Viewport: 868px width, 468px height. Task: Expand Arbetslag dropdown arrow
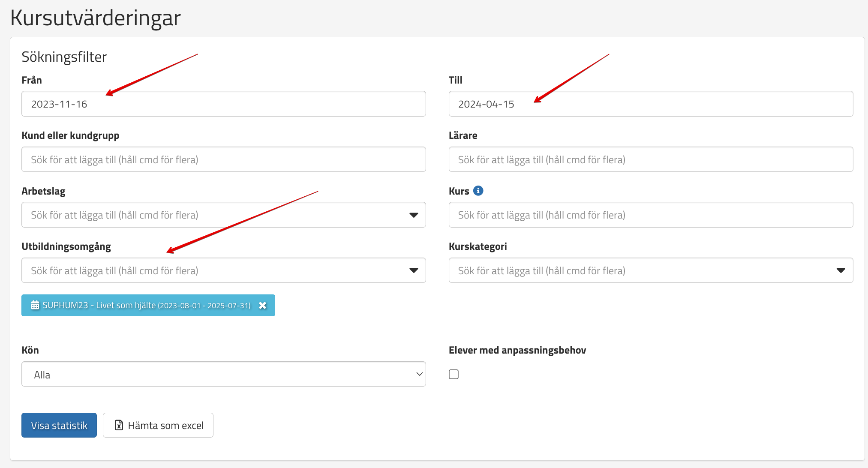[413, 215]
